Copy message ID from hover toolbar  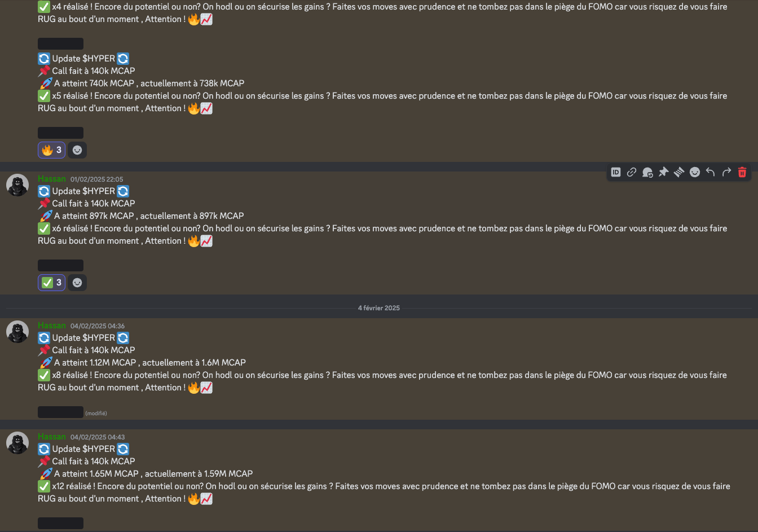616,172
